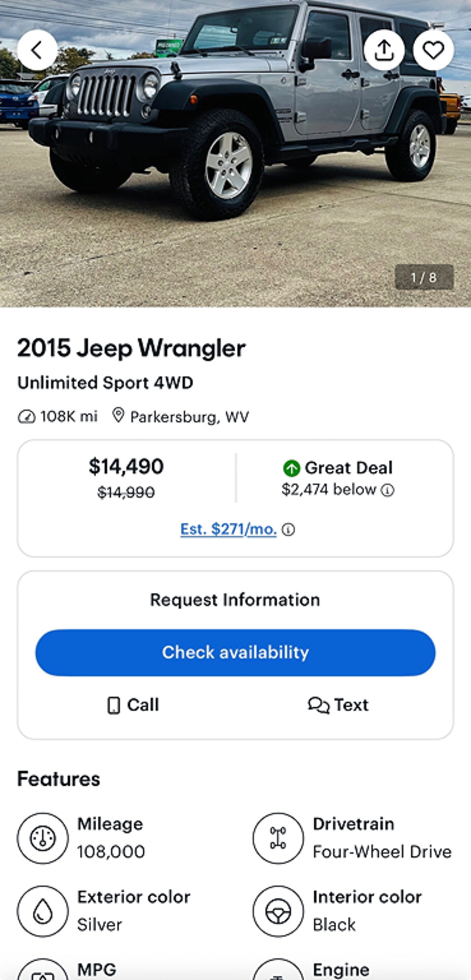Click the $14,490 listing price
The width and height of the screenshot is (471, 980).
[126, 467]
